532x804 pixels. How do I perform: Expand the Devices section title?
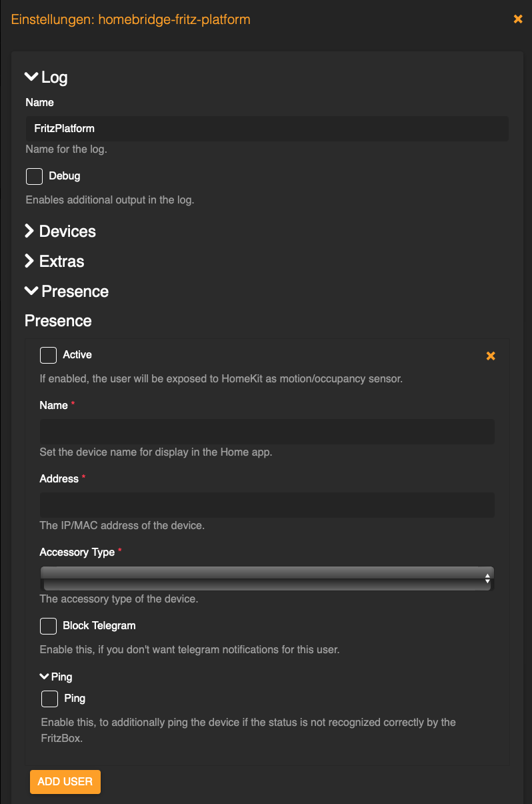click(67, 232)
